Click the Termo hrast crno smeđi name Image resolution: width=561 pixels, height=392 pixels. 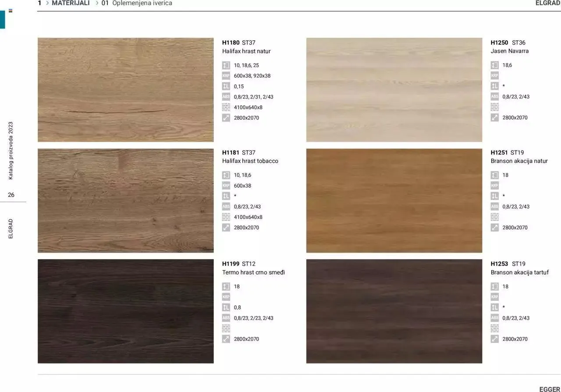pyautogui.click(x=253, y=272)
